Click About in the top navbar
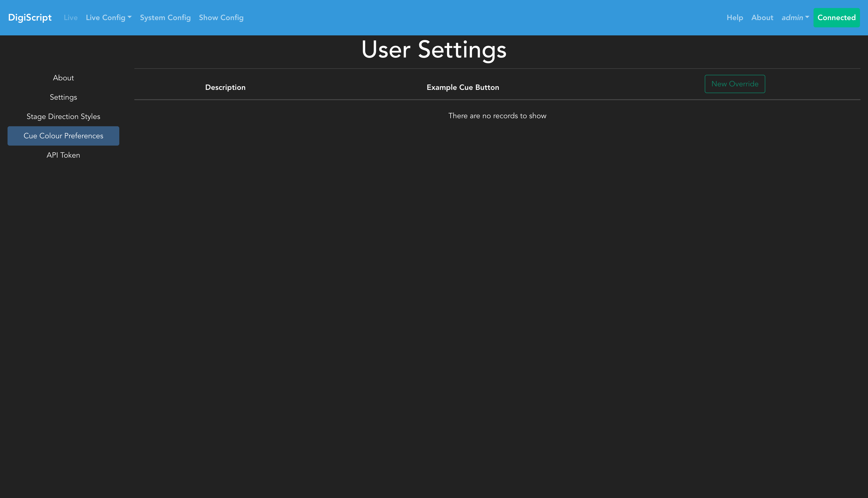Image resolution: width=868 pixels, height=498 pixels. pos(762,17)
